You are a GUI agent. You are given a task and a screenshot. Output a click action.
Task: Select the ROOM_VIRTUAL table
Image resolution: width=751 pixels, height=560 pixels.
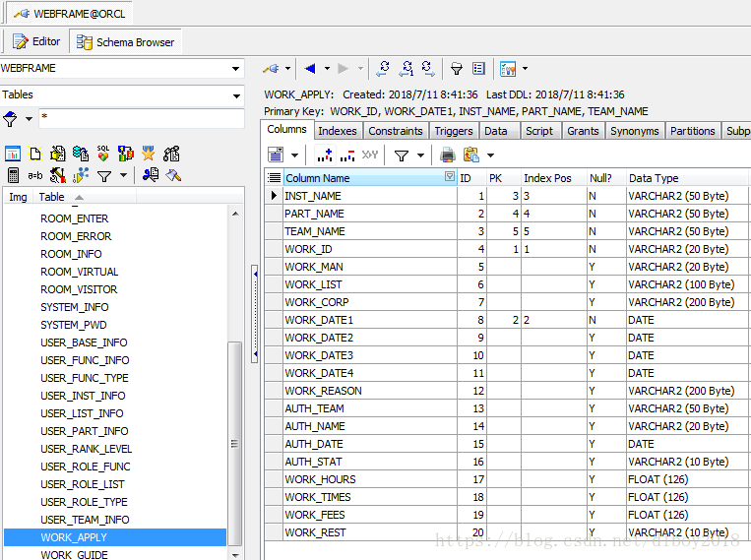pyautogui.click(x=79, y=272)
